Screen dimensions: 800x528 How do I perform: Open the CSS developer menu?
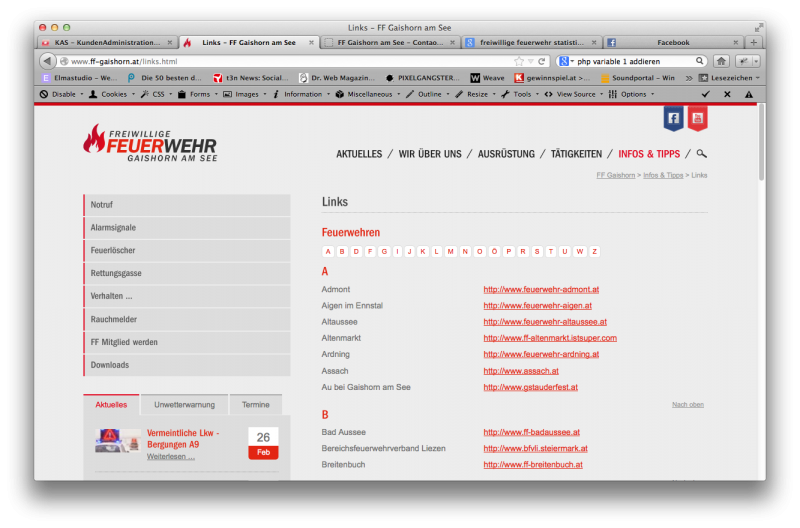click(156, 94)
